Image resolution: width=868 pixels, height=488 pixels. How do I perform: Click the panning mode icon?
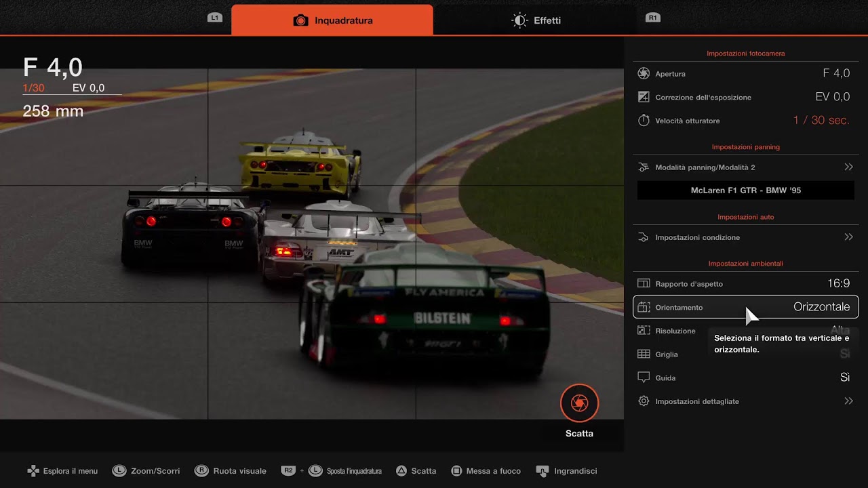(644, 167)
